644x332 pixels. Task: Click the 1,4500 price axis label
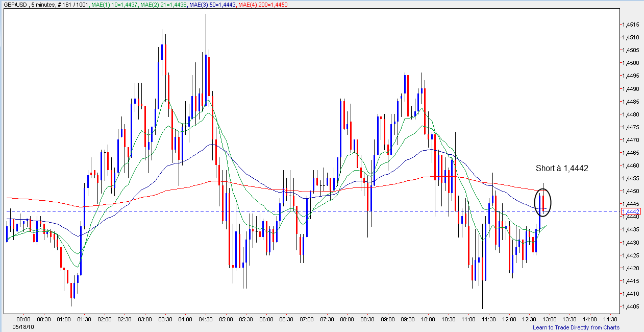[x=630, y=63]
